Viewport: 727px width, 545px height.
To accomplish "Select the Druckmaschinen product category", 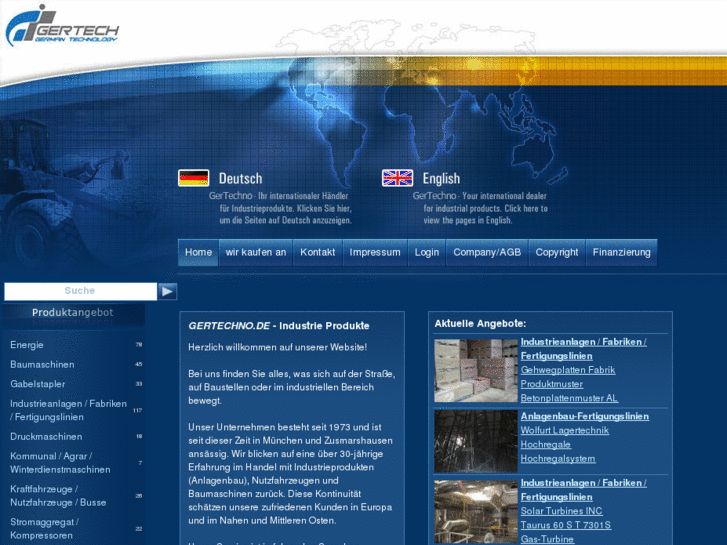I will pos(46,436).
